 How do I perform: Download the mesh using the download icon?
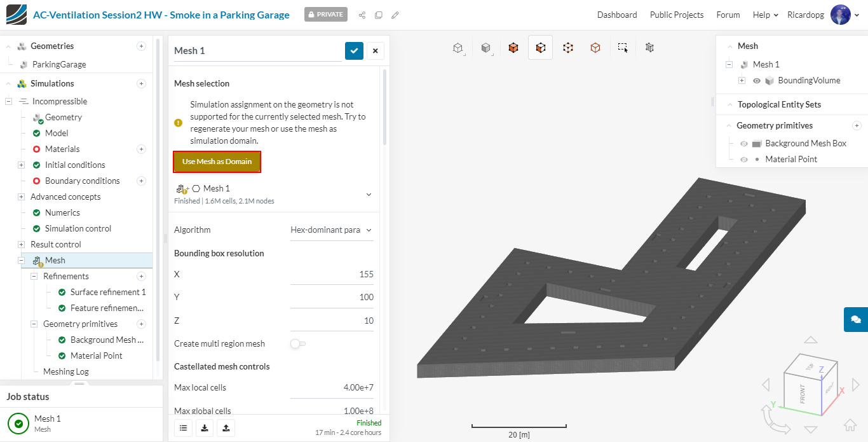point(205,428)
